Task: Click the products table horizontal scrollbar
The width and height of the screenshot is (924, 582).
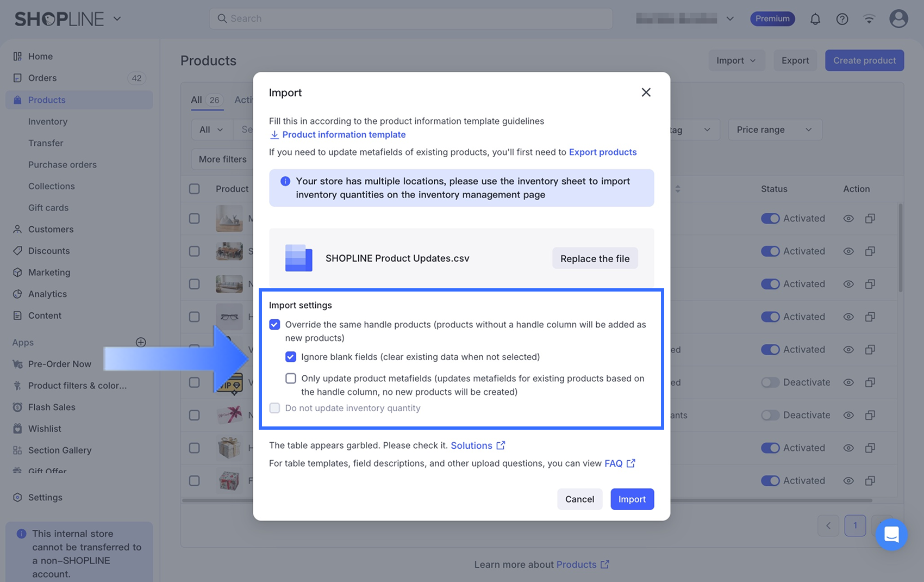Action: point(770,500)
